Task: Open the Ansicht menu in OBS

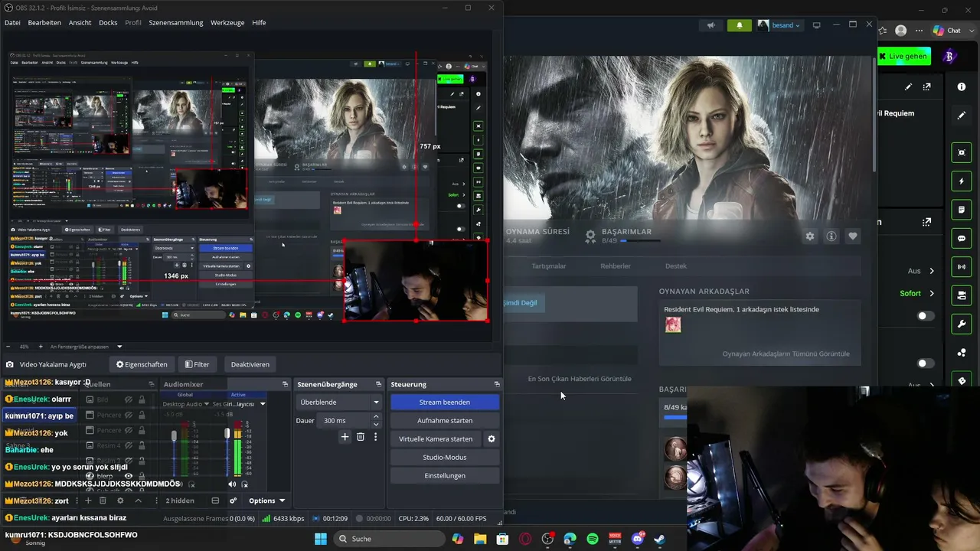Action: point(80,23)
